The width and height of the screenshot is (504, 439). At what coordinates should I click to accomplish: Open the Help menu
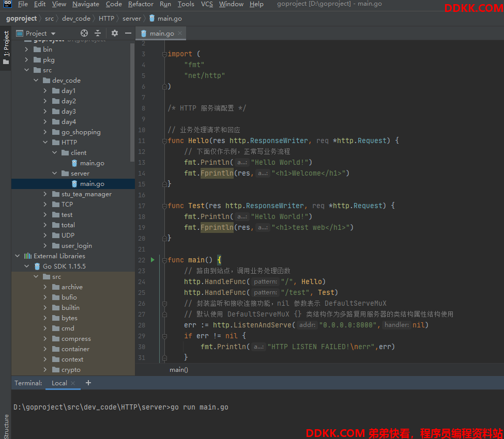pyautogui.click(x=256, y=4)
